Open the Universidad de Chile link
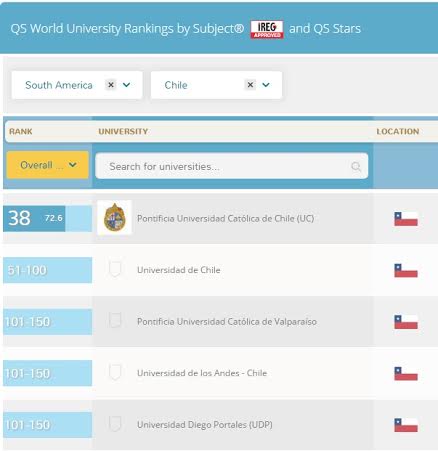Image resolution: width=438 pixels, height=451 pixels. tap(179, 270)
